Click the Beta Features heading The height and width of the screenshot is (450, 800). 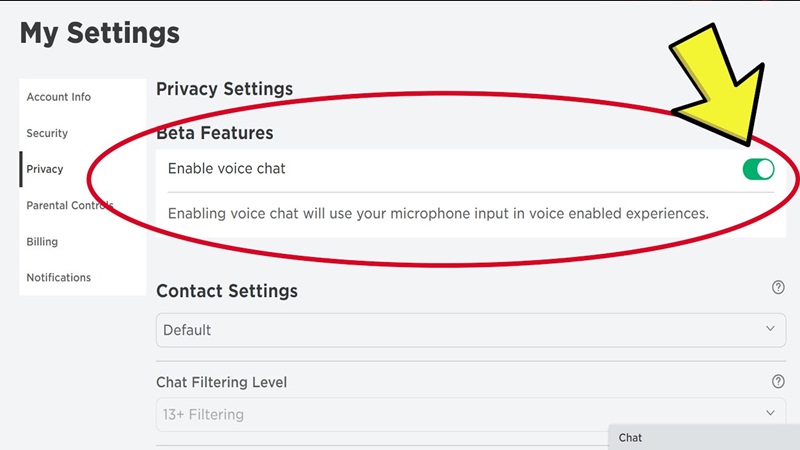[215, 133]
